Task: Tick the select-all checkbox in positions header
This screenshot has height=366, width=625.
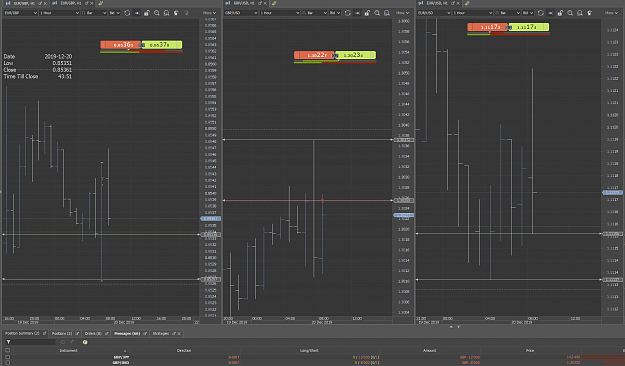Action: (7, 350)
